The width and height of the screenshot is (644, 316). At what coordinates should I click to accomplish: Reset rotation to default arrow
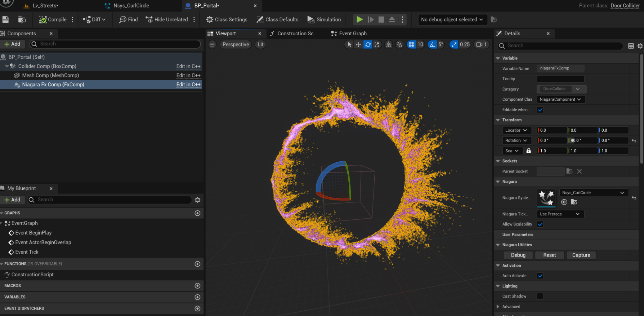[x=634, y=141]
